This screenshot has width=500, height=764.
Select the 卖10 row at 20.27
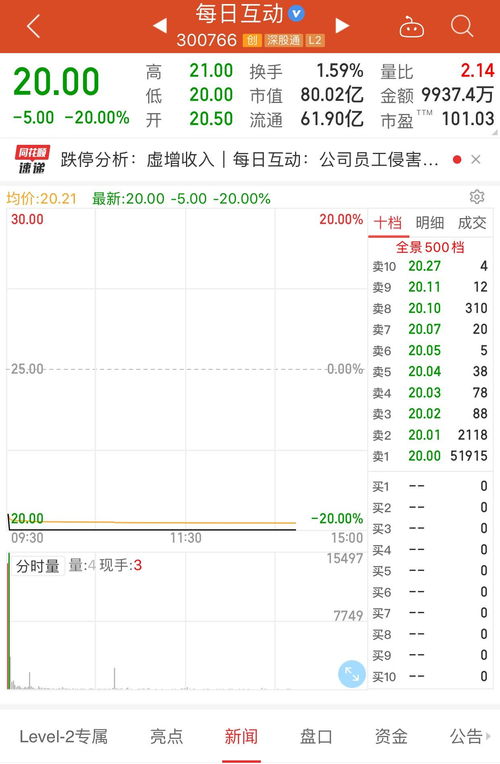[429, 266]
